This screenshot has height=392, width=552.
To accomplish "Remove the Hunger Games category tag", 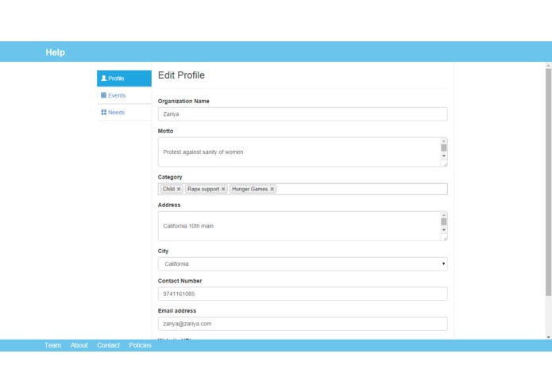I will [x=272, y=189].
